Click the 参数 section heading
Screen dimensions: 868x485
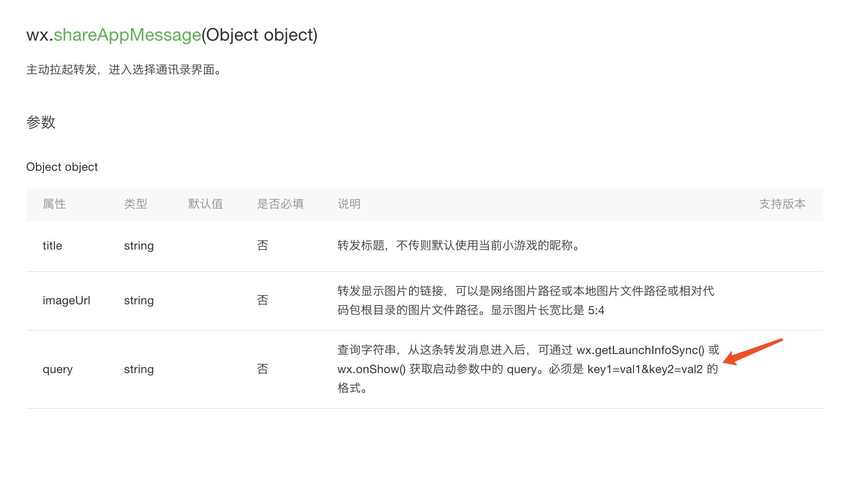[41, 122]
